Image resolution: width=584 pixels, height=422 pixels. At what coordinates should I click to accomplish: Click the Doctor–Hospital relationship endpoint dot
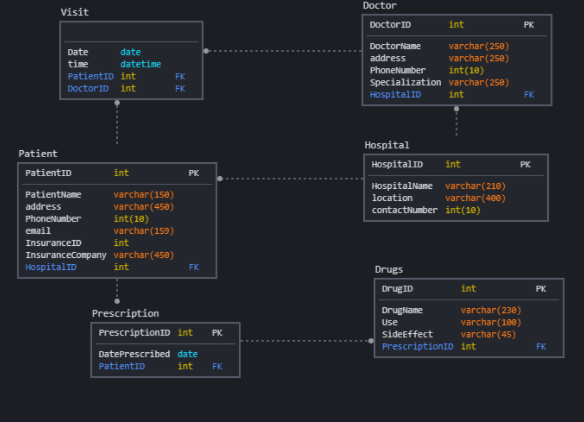[456, 109]
